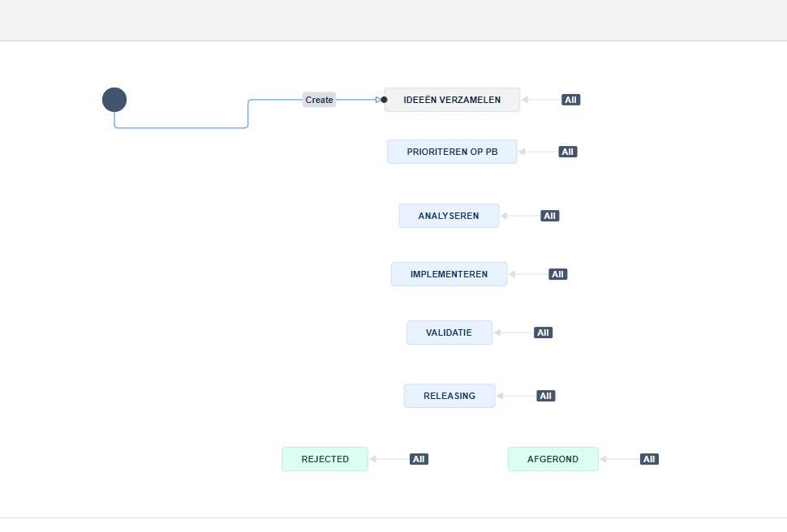Select the All transition badge for REJECTED
This screenshot has width=787, height=532.
(x=419, y=459)
